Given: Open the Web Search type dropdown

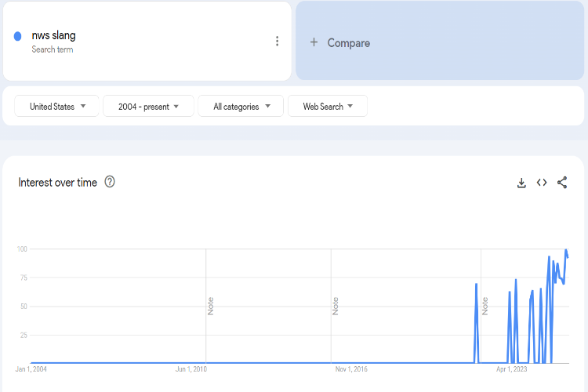Looking at the screenshot, I should (328, 107).
